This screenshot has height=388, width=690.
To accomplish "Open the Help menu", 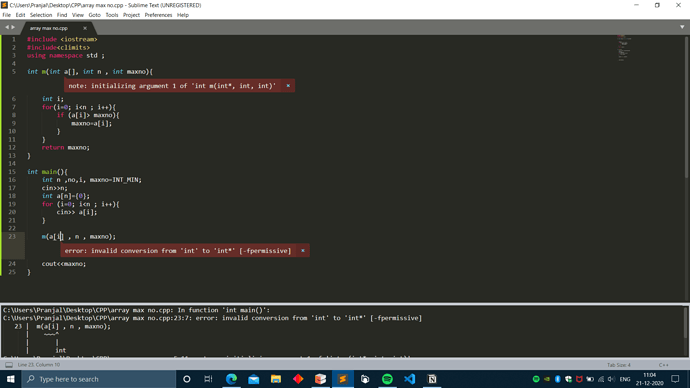I will [x=183, y=15].
